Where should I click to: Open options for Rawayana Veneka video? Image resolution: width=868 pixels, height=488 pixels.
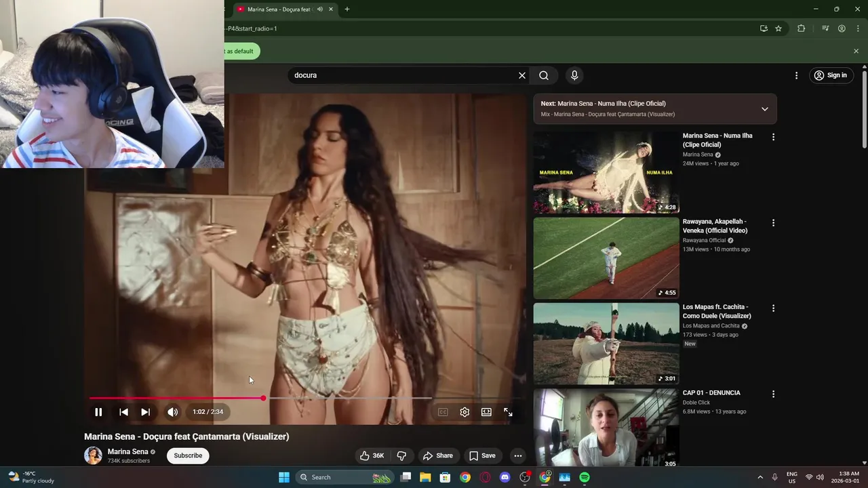(x=773, y=223)
